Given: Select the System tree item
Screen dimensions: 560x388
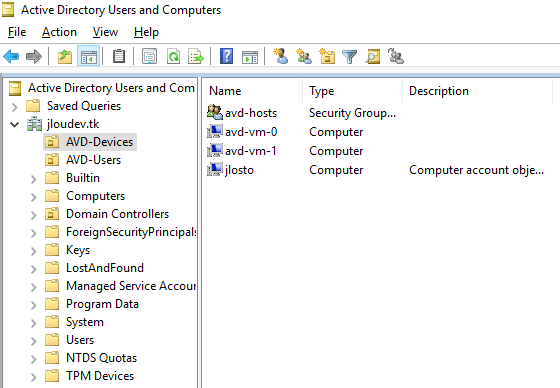Looking at the screenshot, I should point(85,322).
